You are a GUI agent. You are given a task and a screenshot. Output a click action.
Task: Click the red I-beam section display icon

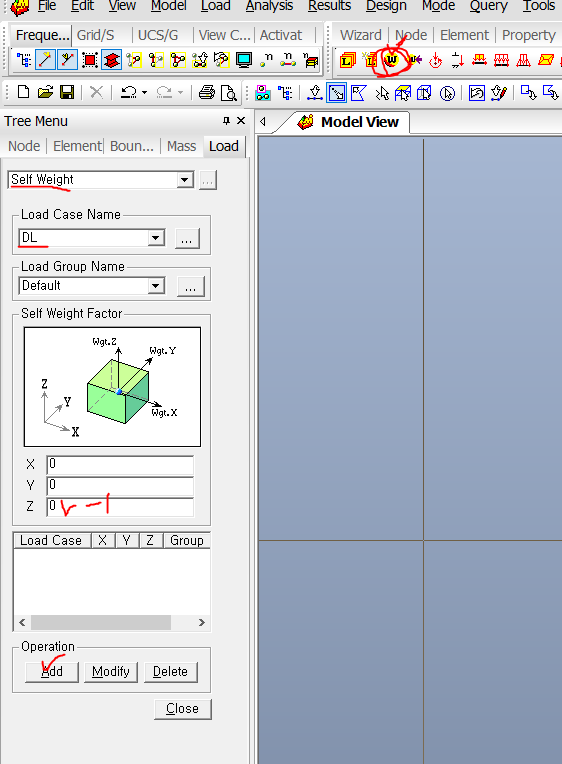pyautogui.click(x=112, y=60)
